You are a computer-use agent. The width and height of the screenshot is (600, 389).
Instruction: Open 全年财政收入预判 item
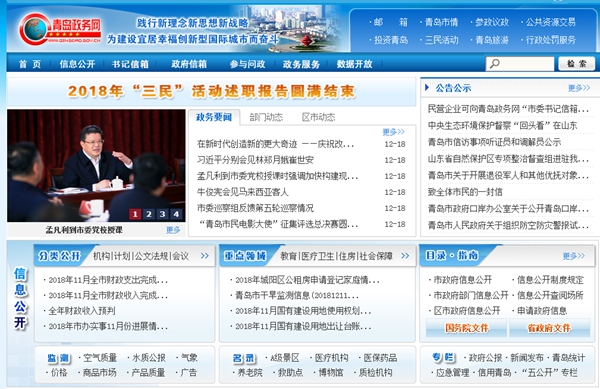point(82,311)
